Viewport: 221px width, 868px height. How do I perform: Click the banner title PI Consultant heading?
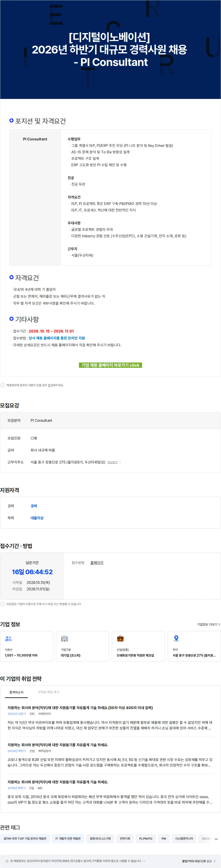point(110,62)
